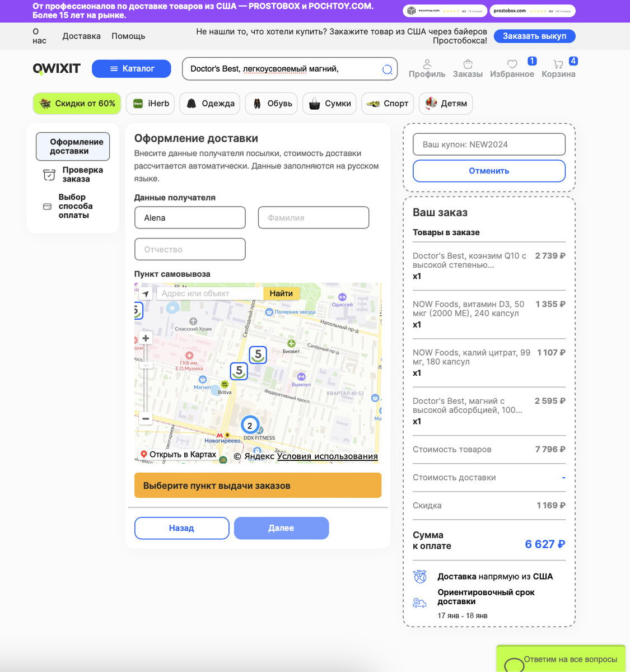
Task: Click the prostobox.com rating badge
Action: tap(533, 11)
